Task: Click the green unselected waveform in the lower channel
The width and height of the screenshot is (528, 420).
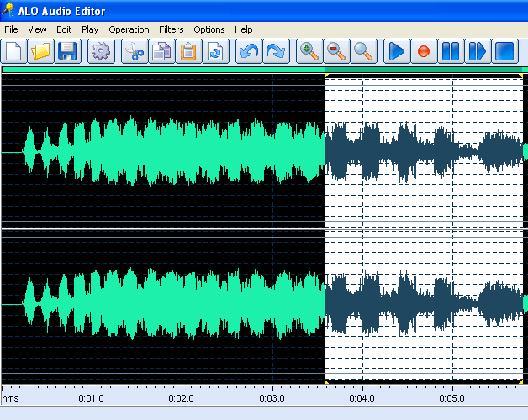Action: 173,303
